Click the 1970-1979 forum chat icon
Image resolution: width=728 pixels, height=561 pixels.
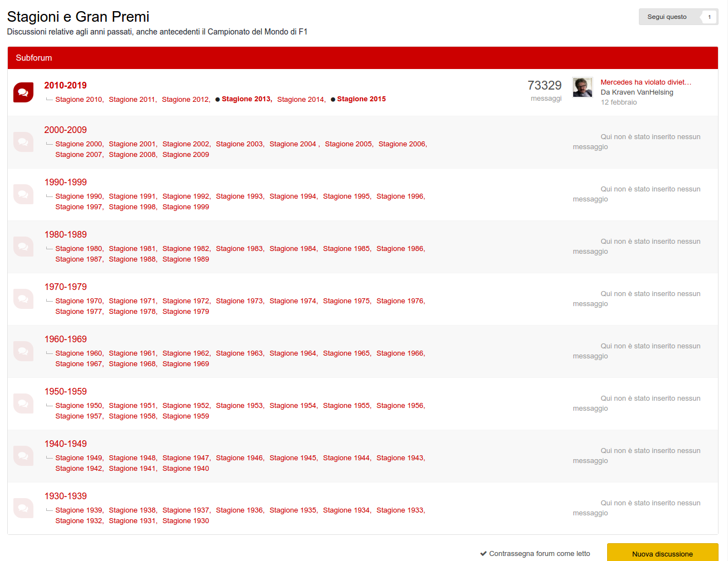coord(23,299)
